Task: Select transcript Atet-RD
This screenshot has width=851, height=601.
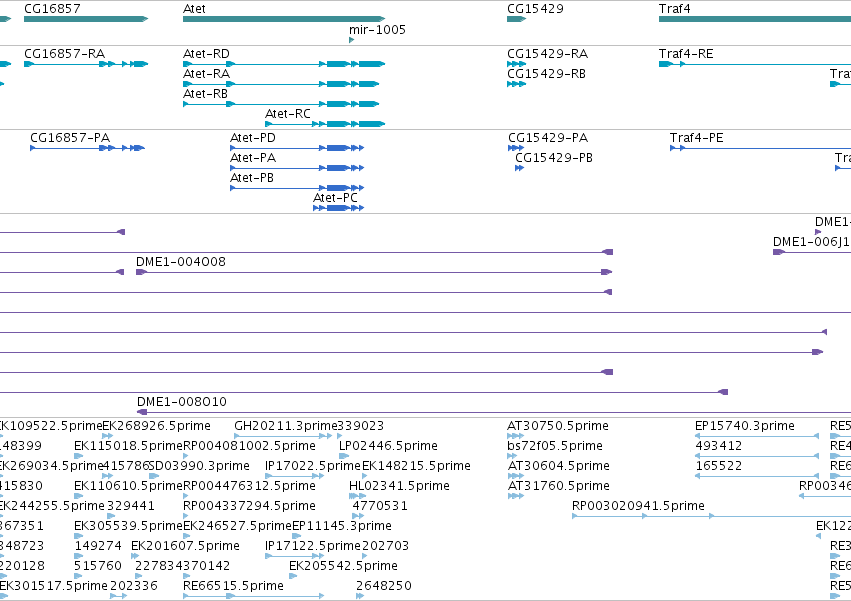Action: pos(284,64)
